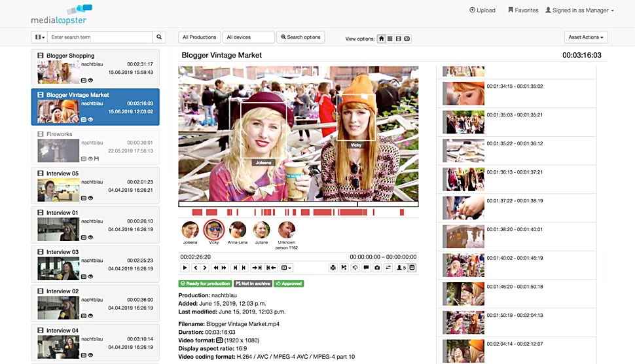
Task: Click the search magnifier icon button
Action: click(x=160, y=37)
